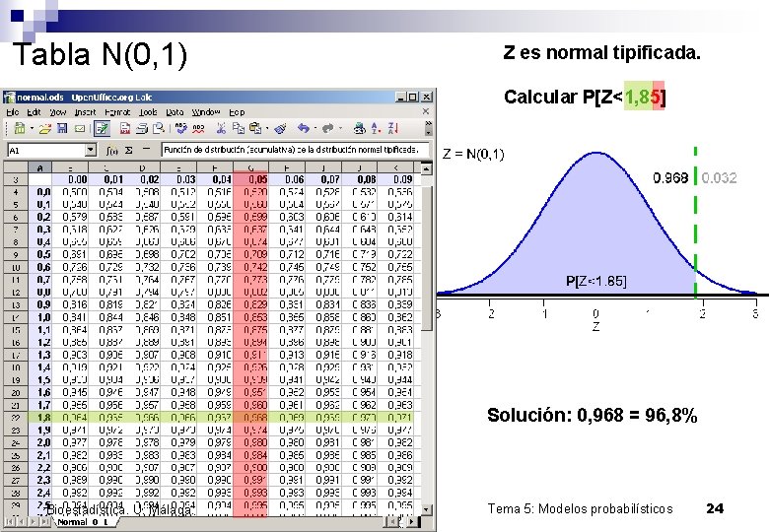
Task: Open the Paste options dropdown arrow
Action: click(267, 129)
